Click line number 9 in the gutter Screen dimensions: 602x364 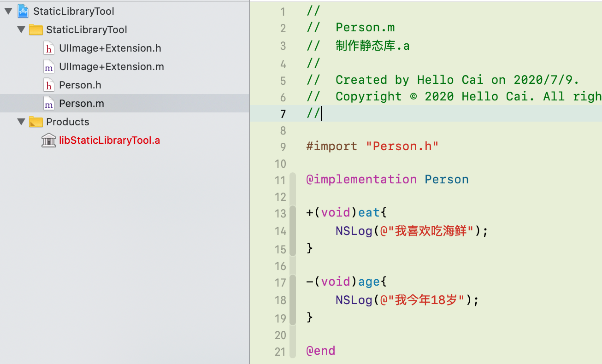283,147
